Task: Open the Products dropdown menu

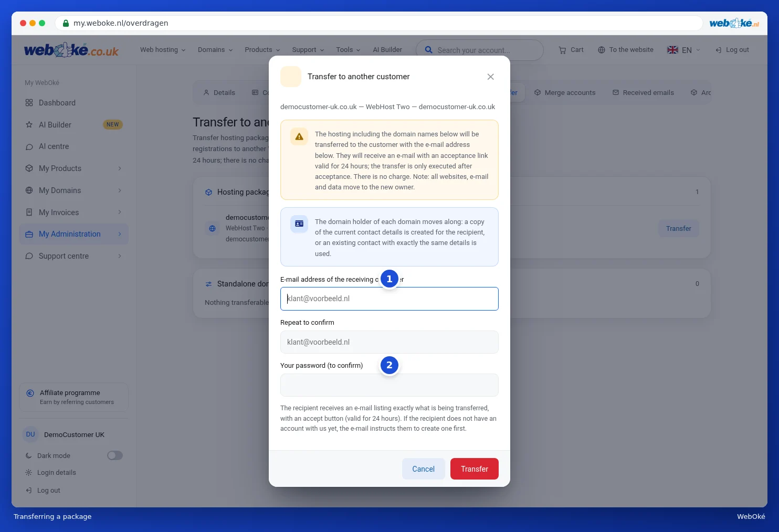Action: pos(262,50)
